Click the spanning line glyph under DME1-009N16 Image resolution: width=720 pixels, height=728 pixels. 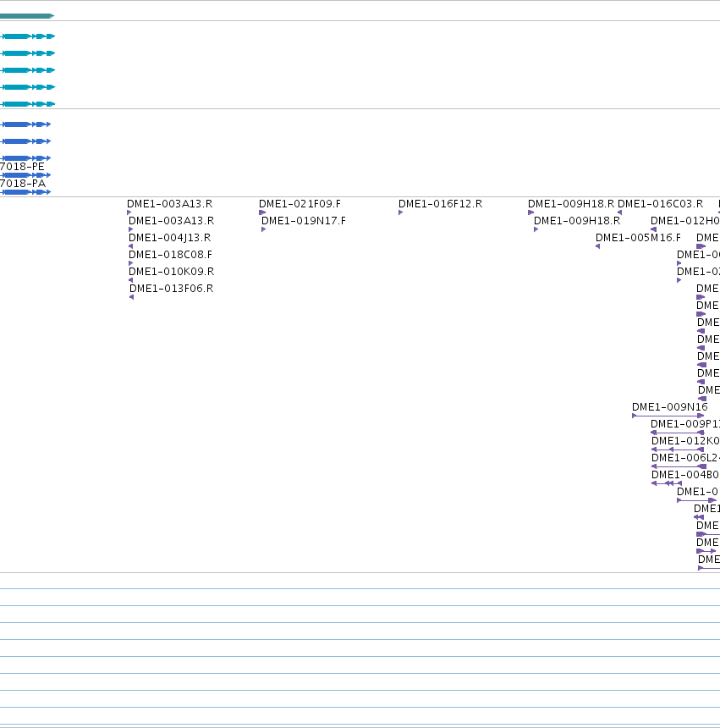(668, 416)
